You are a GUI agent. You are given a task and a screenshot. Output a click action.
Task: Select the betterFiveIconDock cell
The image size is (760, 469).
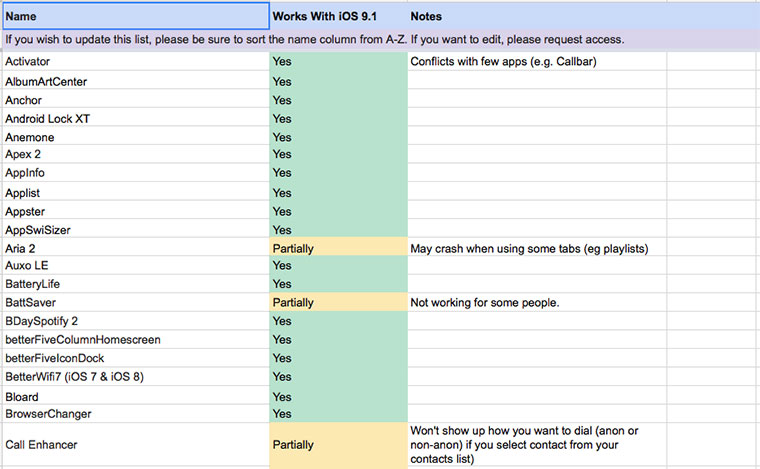click(136, 358)
